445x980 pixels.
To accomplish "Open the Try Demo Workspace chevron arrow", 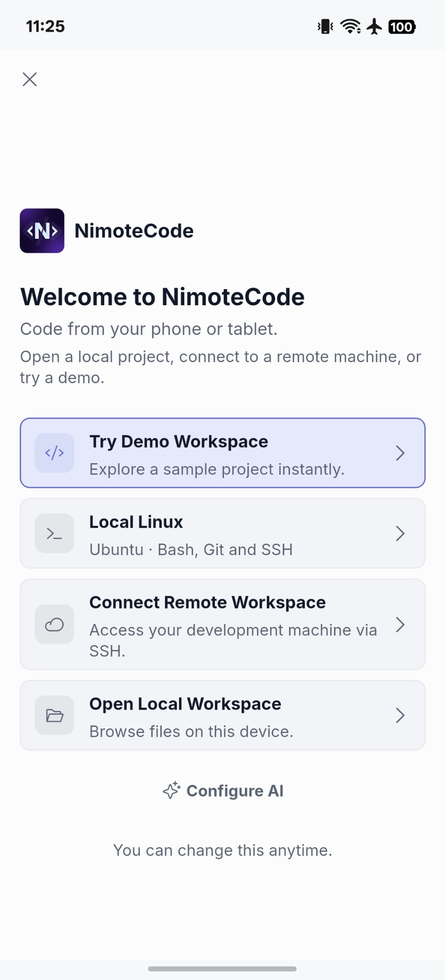I will point(400,453).
